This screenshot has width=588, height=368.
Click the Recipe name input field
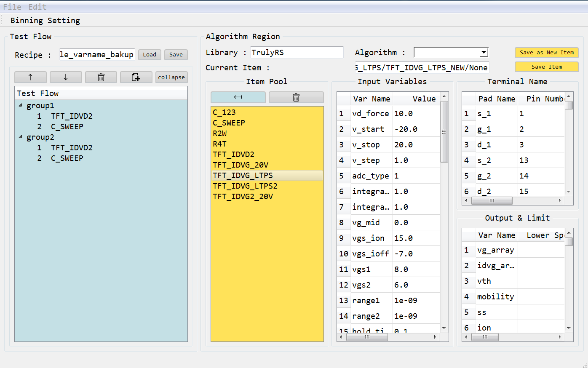97,55
